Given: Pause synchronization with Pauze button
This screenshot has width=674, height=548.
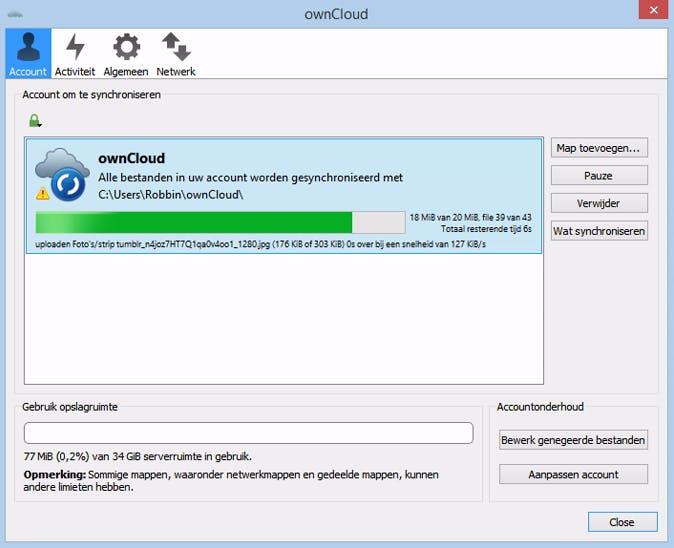Looking at the screenshot, I should (599, 175).
